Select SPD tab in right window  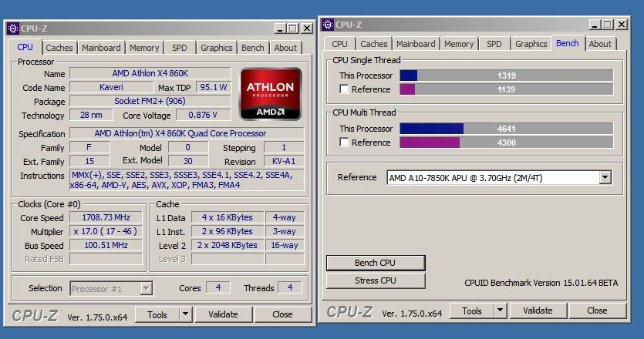pos(494,44)
